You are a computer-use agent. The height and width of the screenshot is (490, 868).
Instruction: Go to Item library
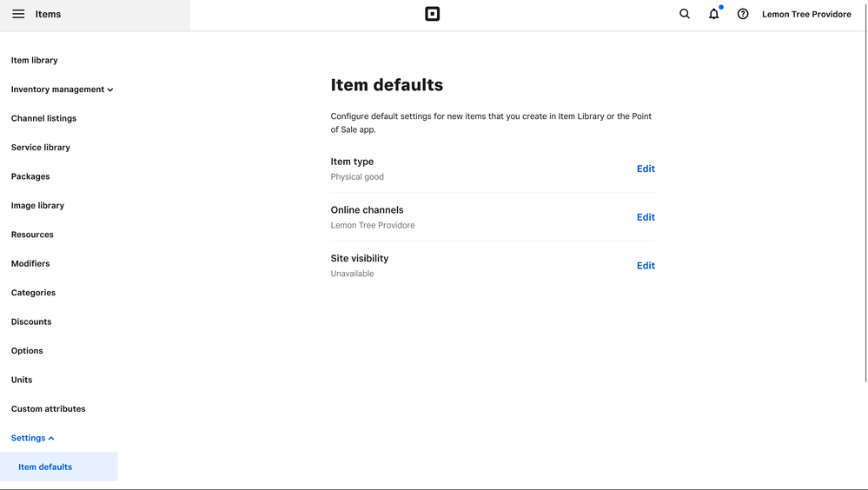pos(35,61)
